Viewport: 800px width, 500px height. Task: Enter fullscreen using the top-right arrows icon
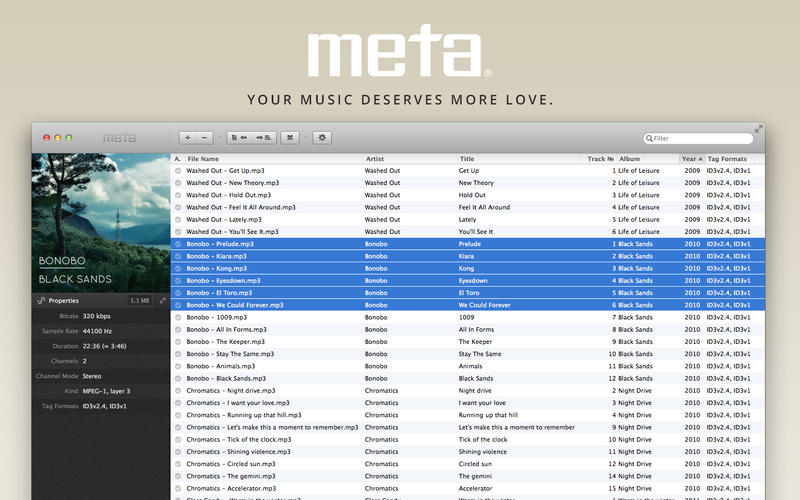[x=758, y=129]
